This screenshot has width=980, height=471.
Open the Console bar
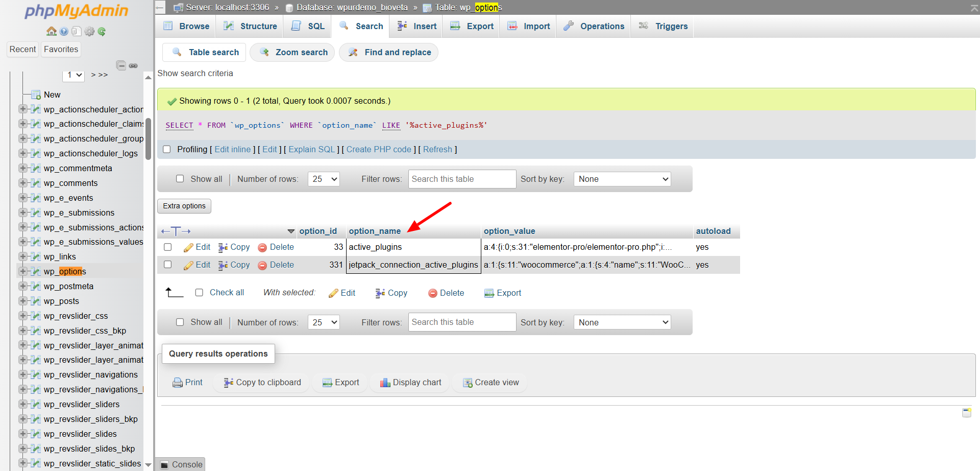181,464
